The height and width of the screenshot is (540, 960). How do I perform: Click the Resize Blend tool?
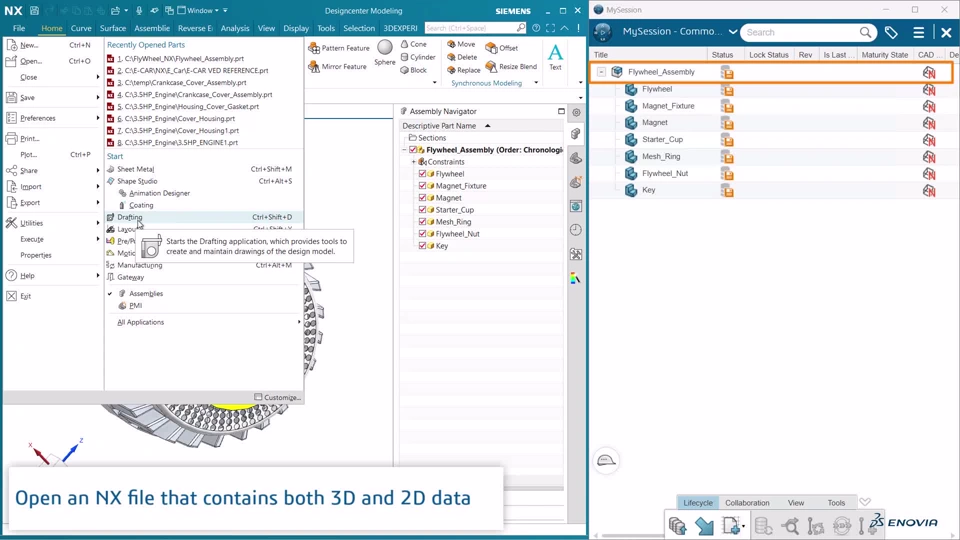(511, 66)
